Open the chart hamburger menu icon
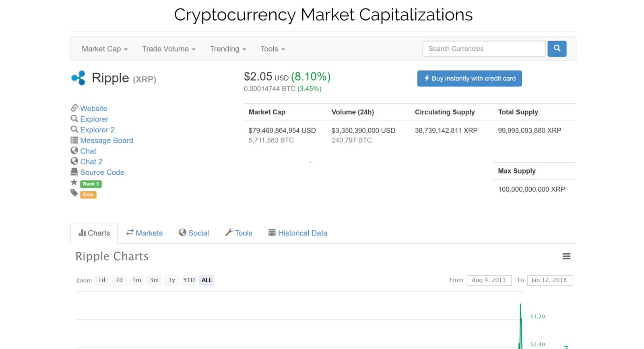Image resolution: width=644 pixels, height=349 pixels. point(566,256)
